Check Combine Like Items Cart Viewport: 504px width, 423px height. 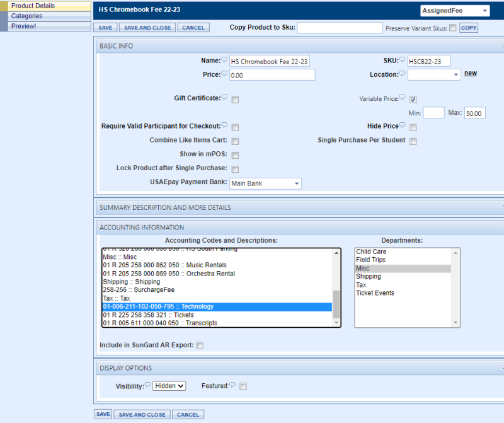pos(235,141)
